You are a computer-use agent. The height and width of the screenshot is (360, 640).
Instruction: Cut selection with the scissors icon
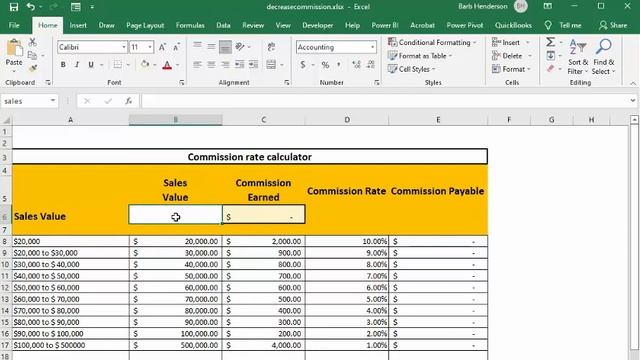(33, 42)
